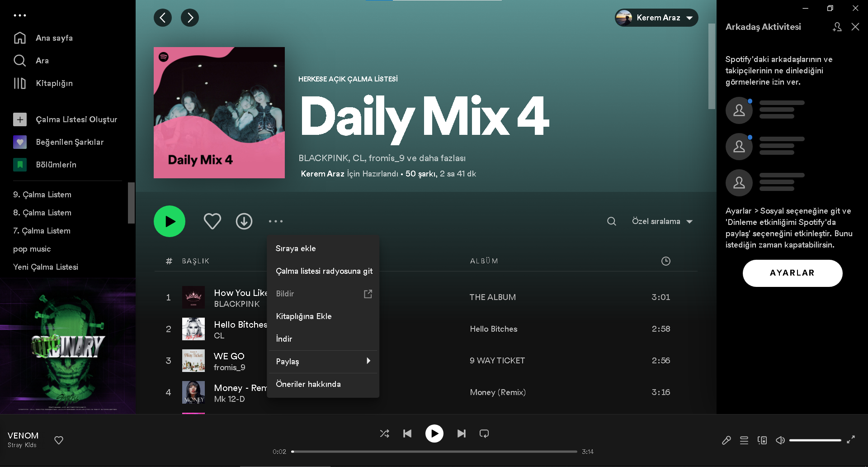
Task: Adjust the volume slider
Action: pos(815,440)
